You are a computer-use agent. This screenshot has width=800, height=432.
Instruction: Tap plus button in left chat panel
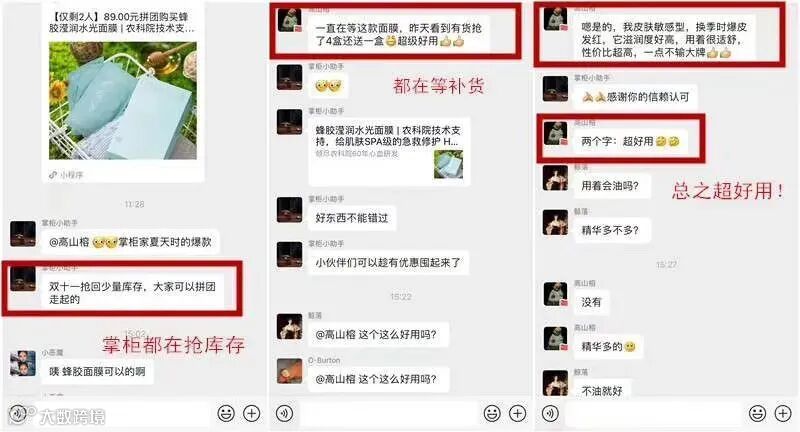pos(252,413)
